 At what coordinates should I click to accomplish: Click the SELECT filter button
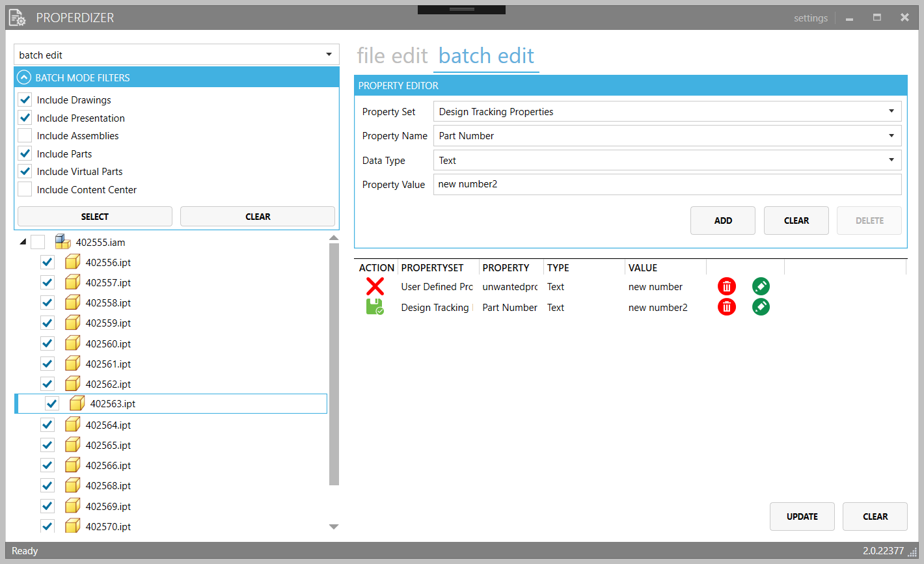[x=95, y=217]
